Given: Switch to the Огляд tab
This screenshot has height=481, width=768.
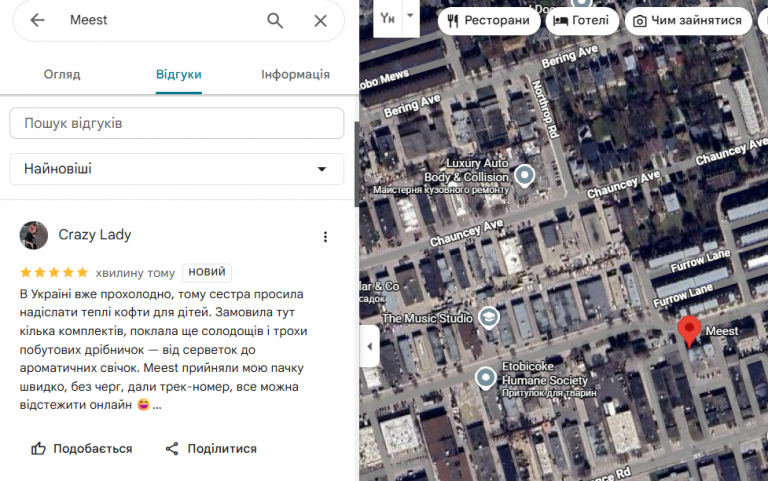Looking at the screenshot, I should pyautogui.click(x=62, y=74).
